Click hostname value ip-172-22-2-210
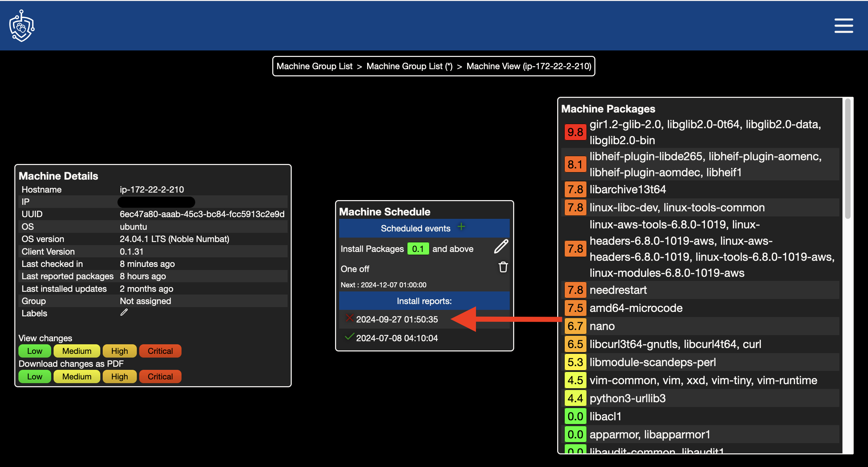Screen dimensions: 868x467 (152, 190)
